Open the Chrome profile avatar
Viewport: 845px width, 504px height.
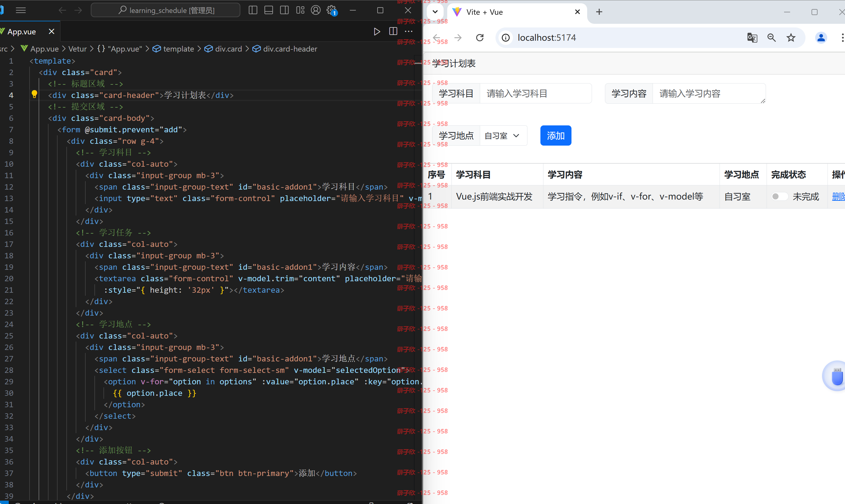point(821,37)
